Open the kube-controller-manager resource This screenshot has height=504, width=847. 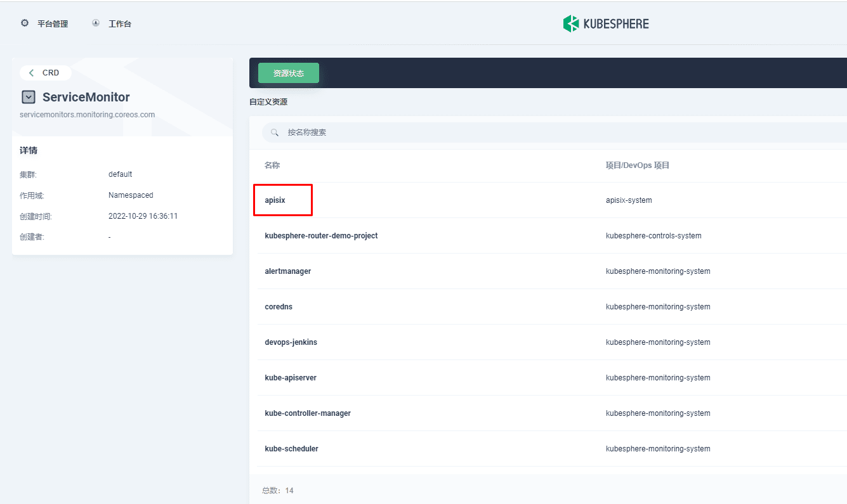[x=308, y=413]
